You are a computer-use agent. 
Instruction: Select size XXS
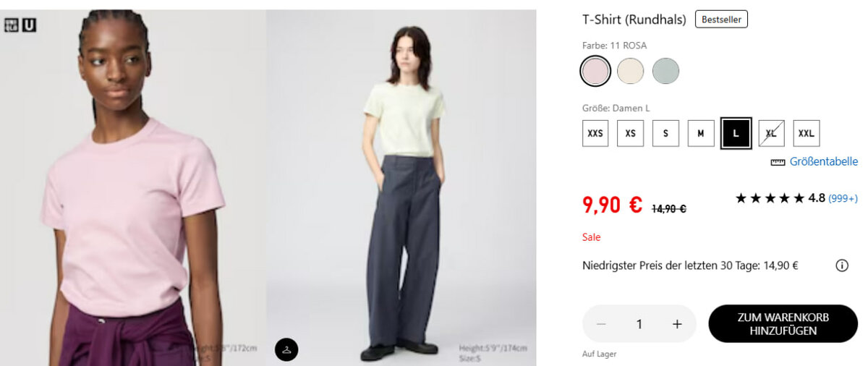[595, 133]
